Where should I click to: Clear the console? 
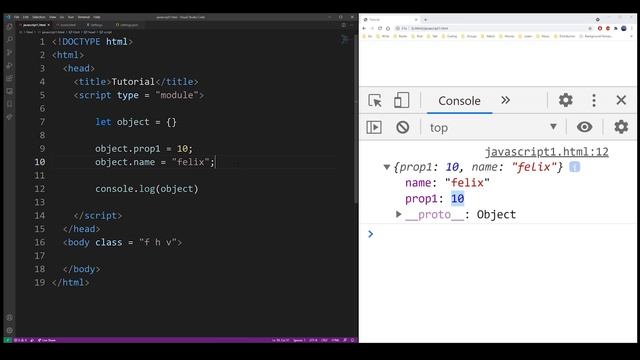(x=402, y=127)
